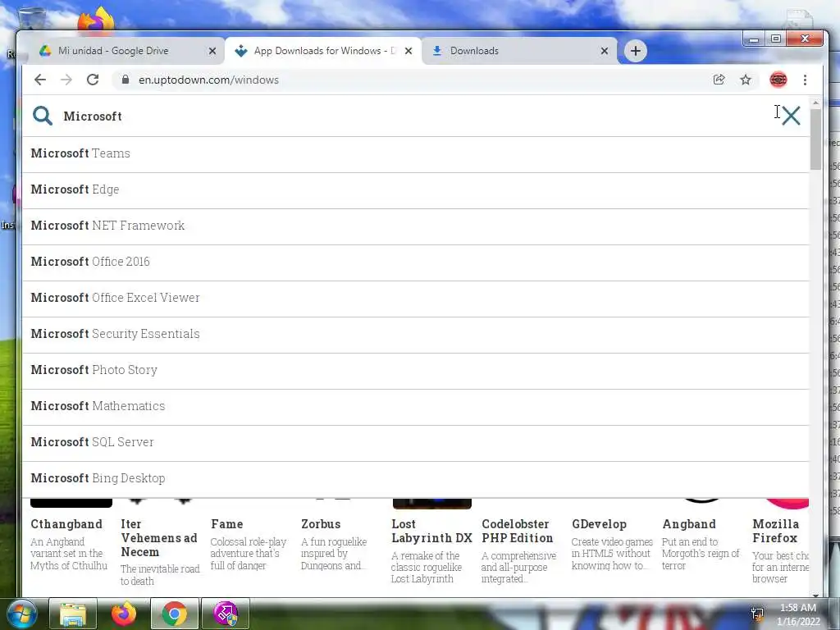This screenshot has height=630, width=840.
Task: Close the Google Drive tab
Action: coord(212,51)
